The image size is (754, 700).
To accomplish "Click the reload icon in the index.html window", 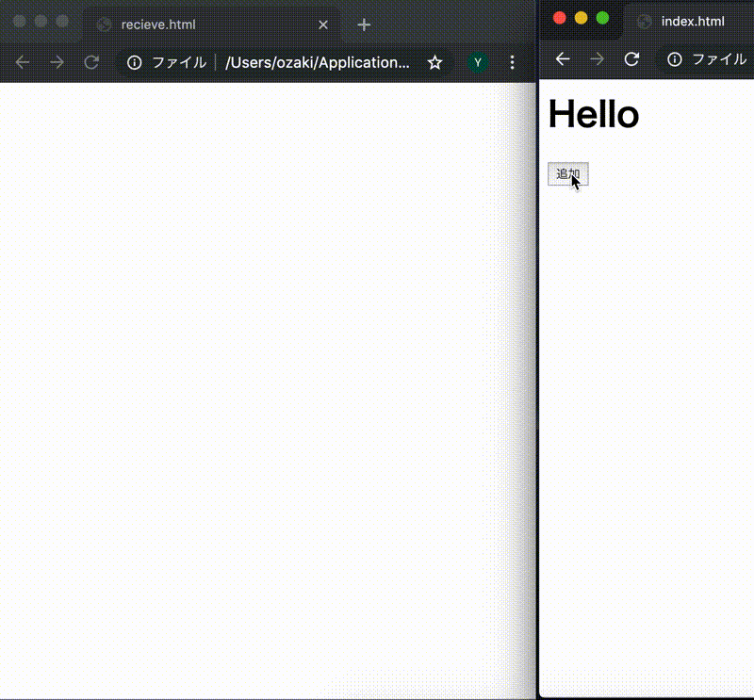I will click(x=631, y=59).
